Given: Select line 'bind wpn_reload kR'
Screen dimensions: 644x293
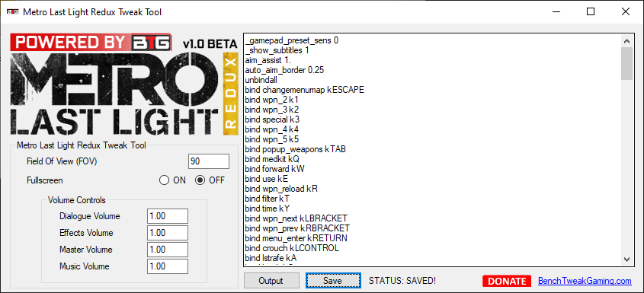Looking at the screenshot, I should coord(281,189).
